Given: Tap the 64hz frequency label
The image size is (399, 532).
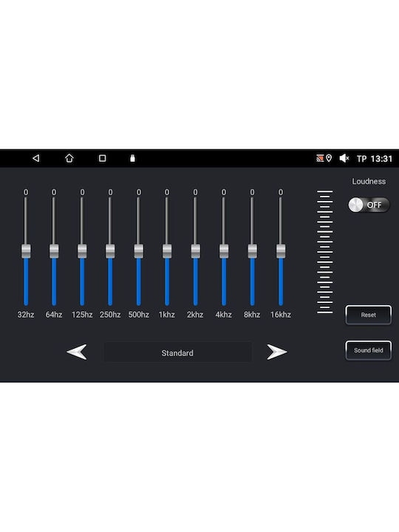Looking at the screenshot, I should (x=54, y=315).
